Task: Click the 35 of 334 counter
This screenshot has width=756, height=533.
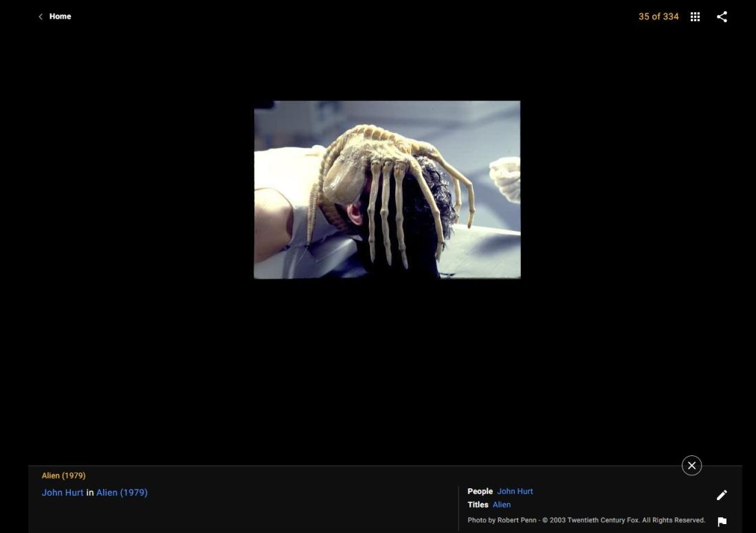Action: point(658,17)
